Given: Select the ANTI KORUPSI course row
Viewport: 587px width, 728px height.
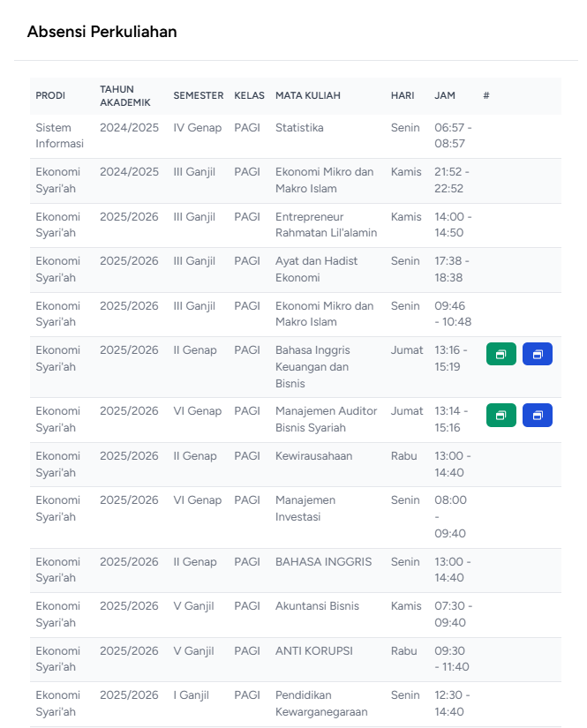Looking at the screenshot, I should tap(296, 659).
